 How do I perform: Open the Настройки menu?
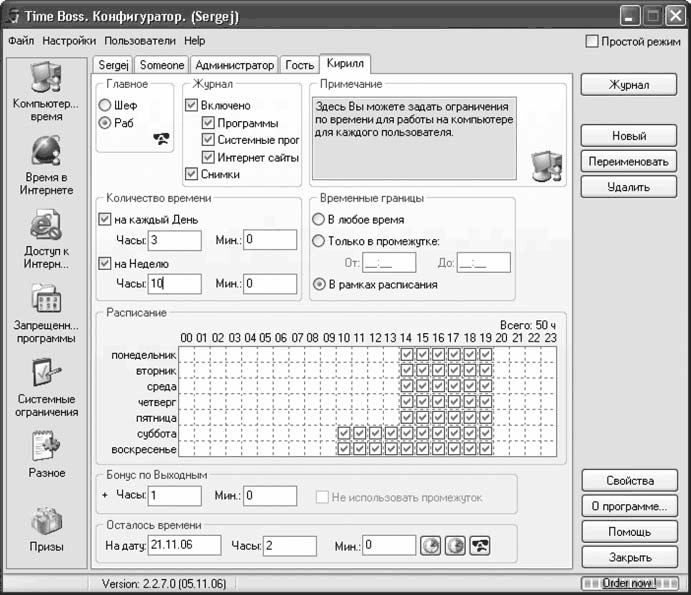click(69, 41)
